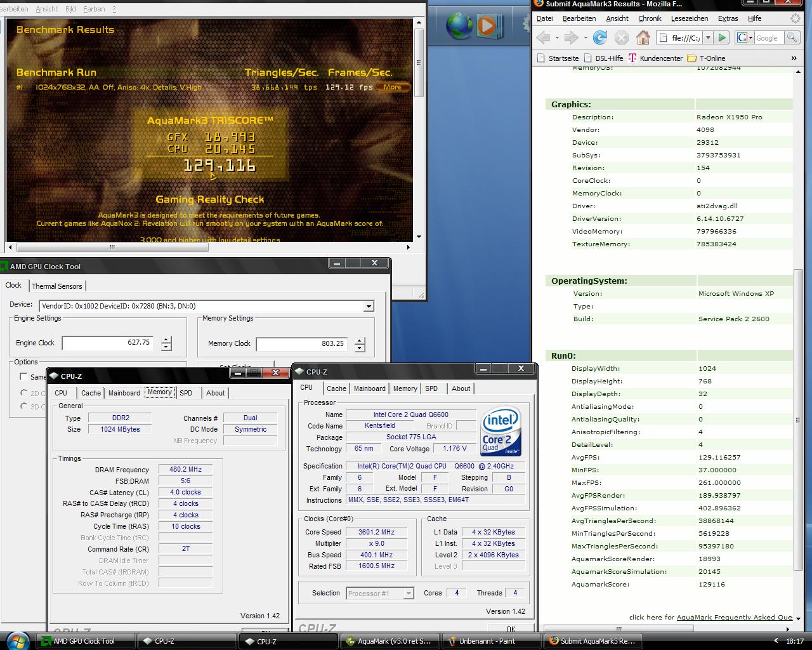
Task: Click OK in the Processor CPU-Z window
Action: (511, 629)
